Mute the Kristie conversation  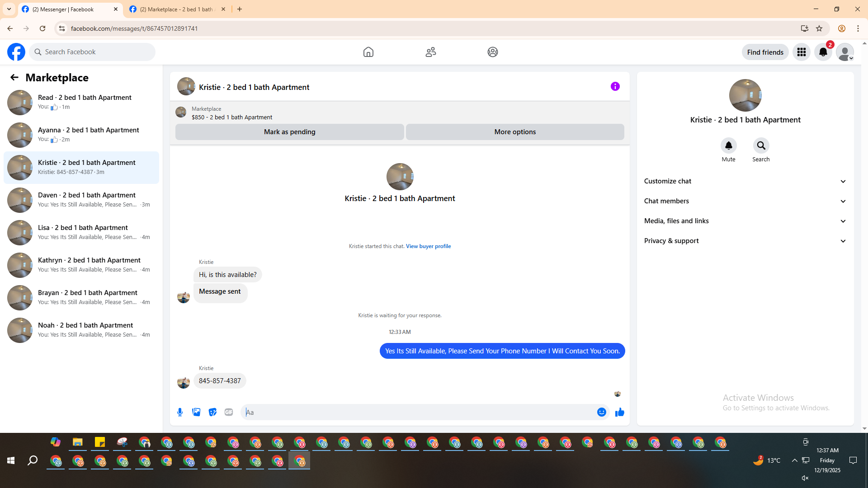(728, 146)
